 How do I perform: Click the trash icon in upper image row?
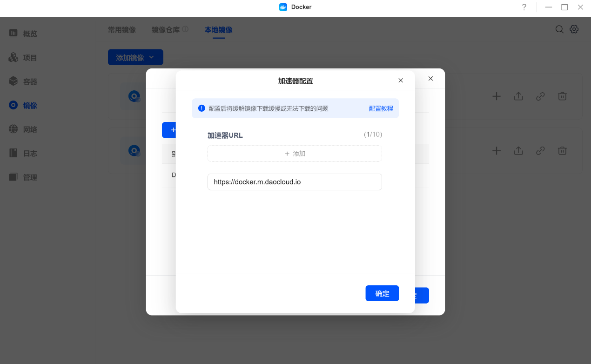coord(562,96)
